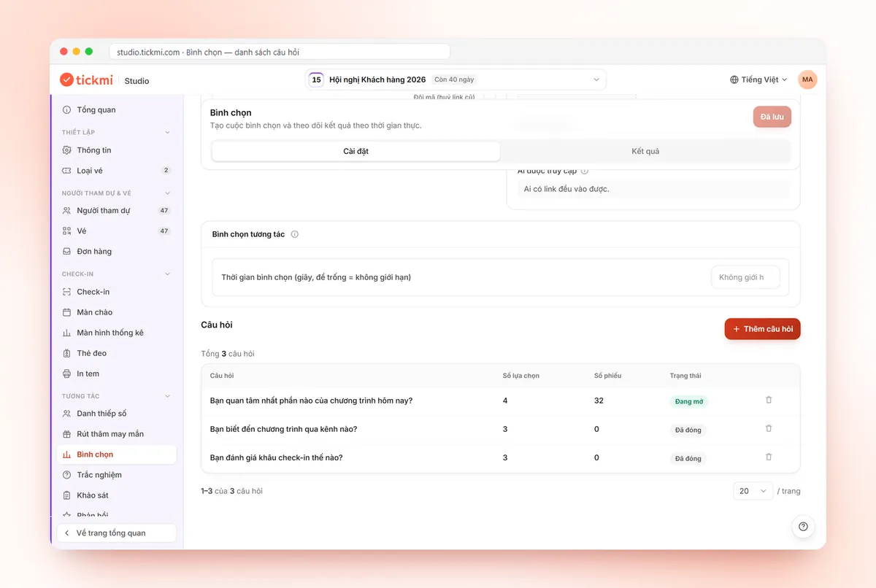Screen dimensions: 876x588
Task: Open Đơn hàng in sidebar
Action: [x=117, y=252]
